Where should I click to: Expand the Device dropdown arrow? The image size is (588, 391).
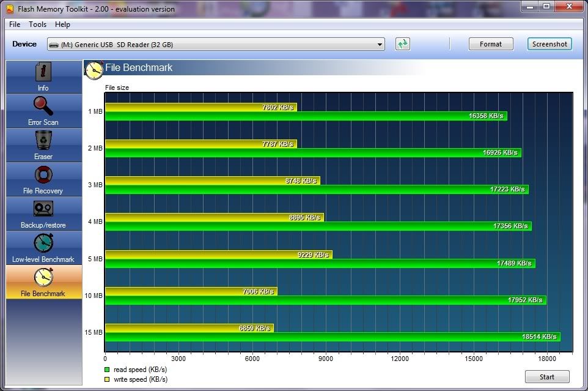click(380, 45)
